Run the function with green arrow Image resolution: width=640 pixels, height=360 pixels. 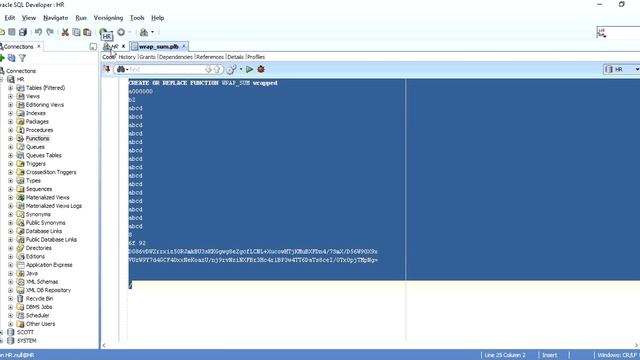(x=249, y=69)
